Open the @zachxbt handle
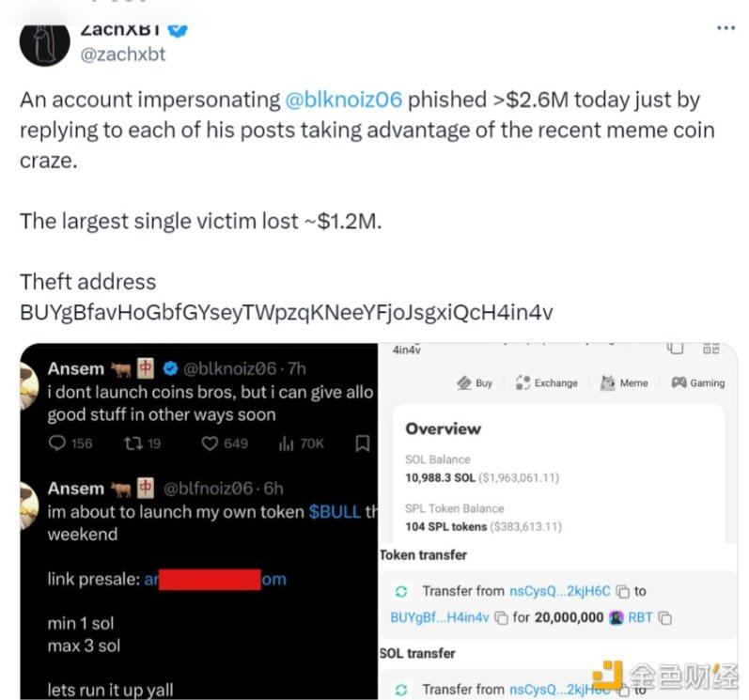Image resolution: width=749 pixels, height=700 pixels. pyautogui.click(x=123, y=54)
